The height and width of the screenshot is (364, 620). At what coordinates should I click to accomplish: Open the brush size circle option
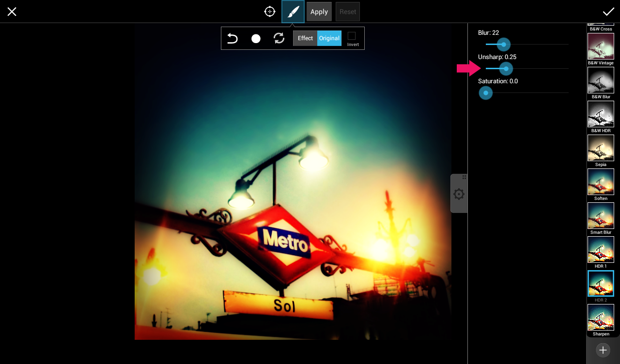tap(256, 39)
